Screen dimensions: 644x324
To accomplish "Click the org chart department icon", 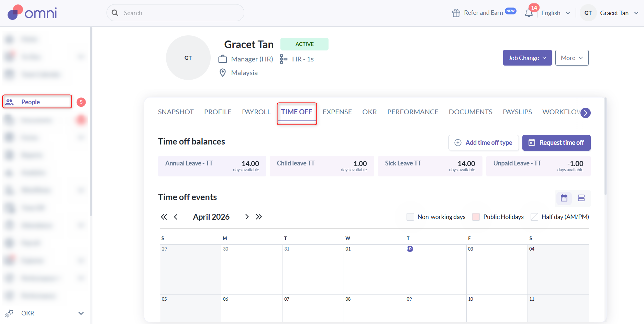I will [284, 59].
